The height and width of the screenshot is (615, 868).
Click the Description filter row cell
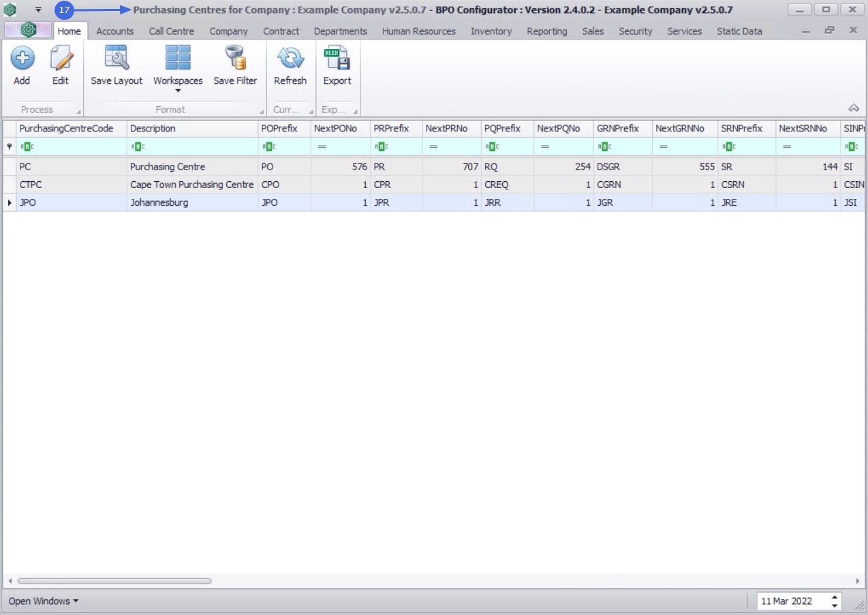(193, 146)
